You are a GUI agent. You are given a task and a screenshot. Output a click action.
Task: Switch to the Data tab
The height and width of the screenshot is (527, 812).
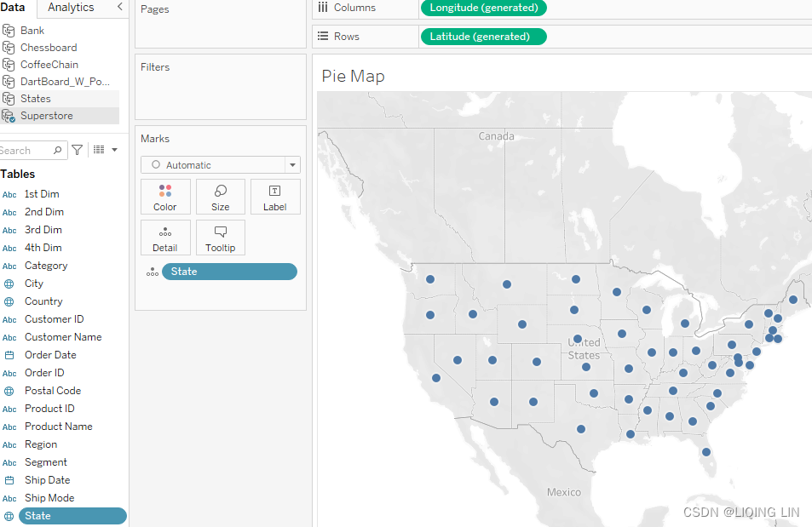click(x=13, y=8)
